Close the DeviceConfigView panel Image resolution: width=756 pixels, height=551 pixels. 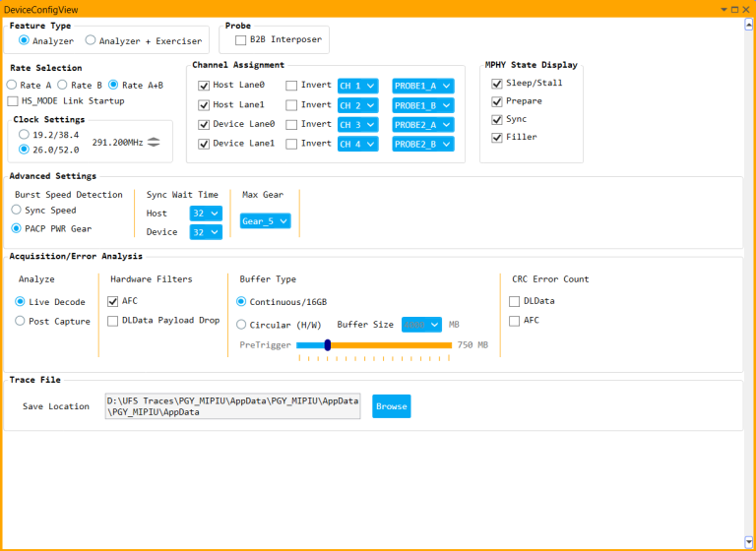coord(746,10)
